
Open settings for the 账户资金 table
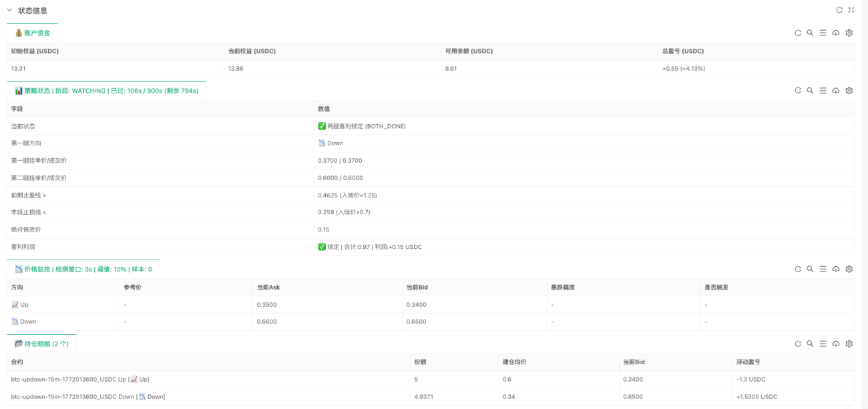[849, 33]
